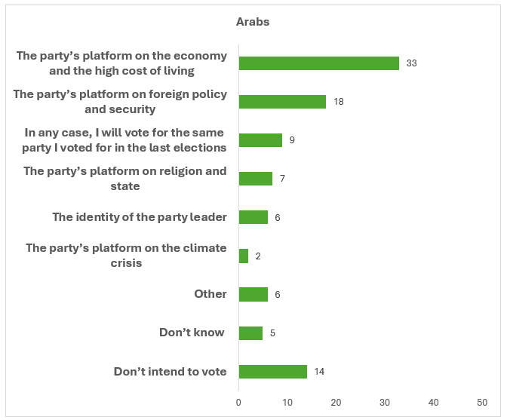Click the axis tick value 20

coord(336,403)
